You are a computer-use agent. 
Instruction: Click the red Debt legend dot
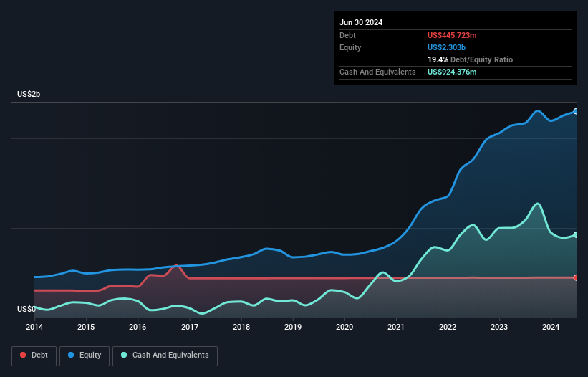[23, 355]
